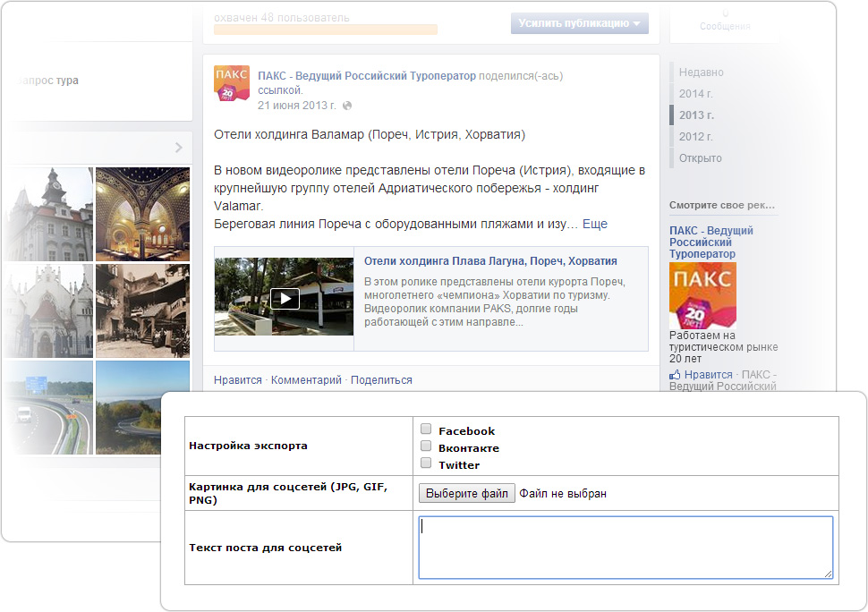Click the Выберите файл button
This screenshot has height=612, width=868.
point(466,493)
